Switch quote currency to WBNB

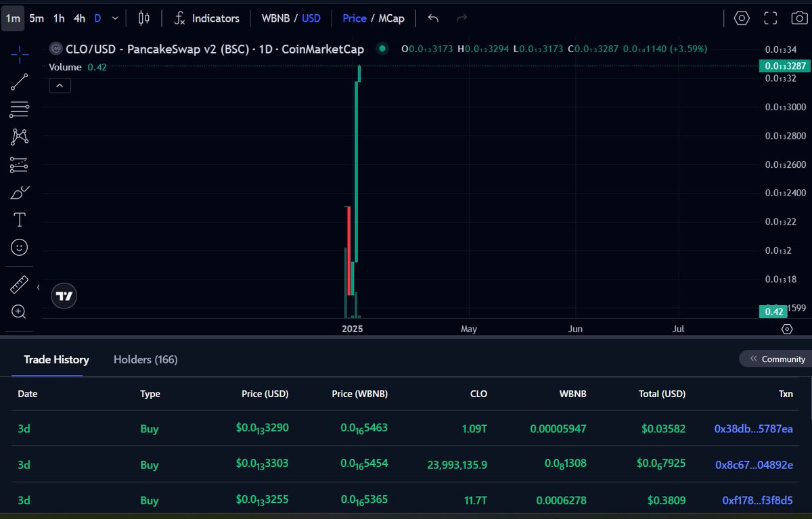pos(278,18)
